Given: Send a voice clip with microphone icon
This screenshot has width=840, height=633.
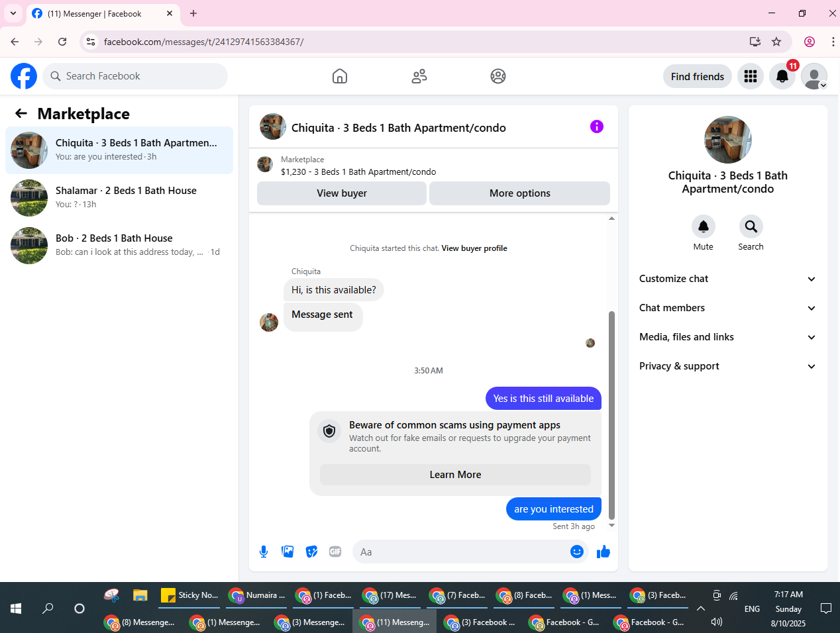Looking at the screenshot, I should click(x=264, y=552).
